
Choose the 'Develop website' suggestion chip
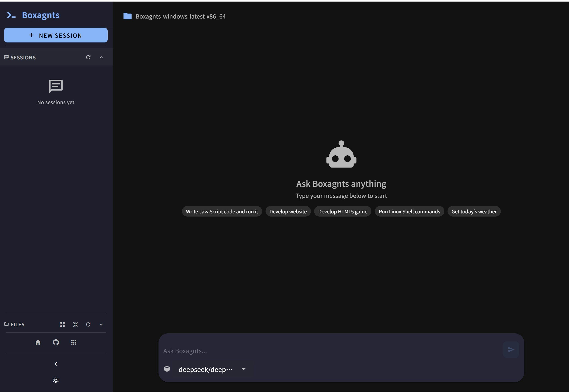[x=288, y=212]
